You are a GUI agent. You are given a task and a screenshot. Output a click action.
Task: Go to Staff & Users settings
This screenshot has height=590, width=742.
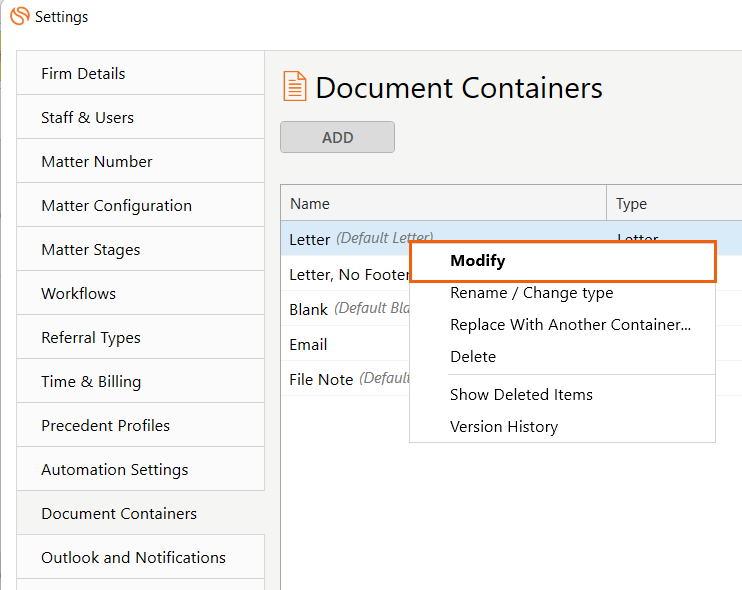(x=87, y=118)
